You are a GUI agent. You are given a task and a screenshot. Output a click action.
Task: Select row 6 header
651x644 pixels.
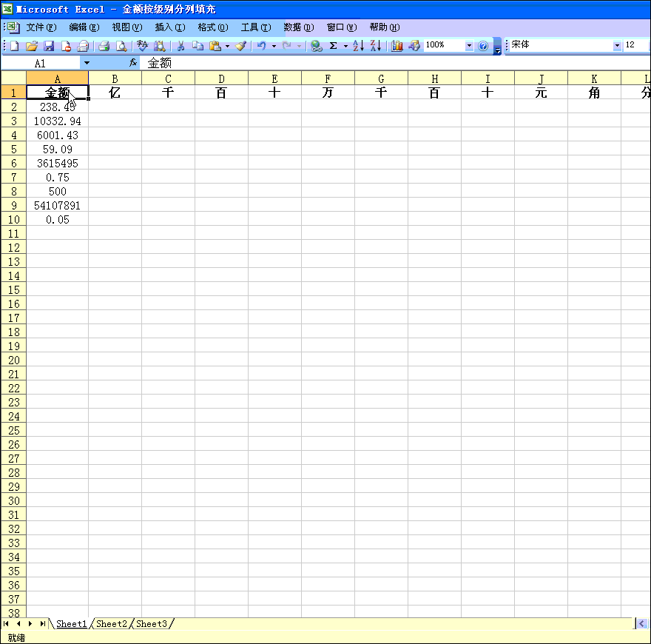(x=13, y=164)
